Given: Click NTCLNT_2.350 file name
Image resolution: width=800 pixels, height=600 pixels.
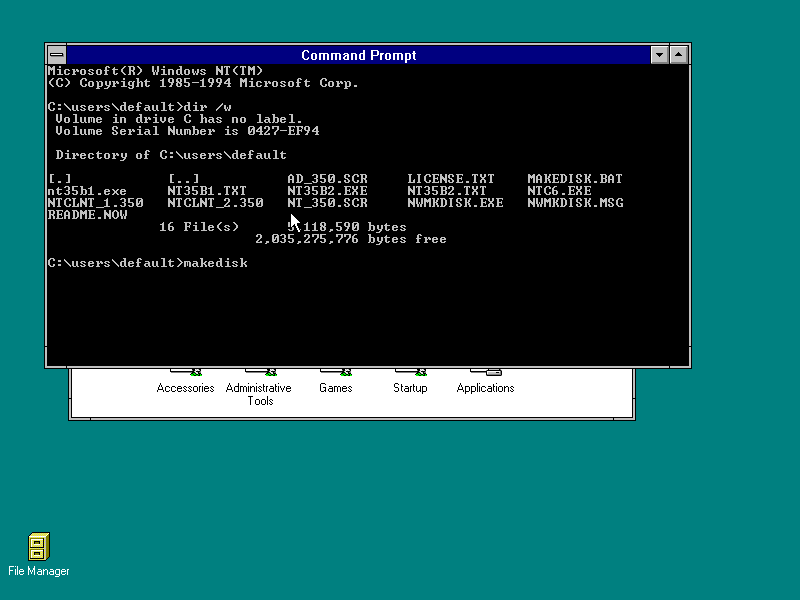Looking at the screenshot, I should [215, 203].
